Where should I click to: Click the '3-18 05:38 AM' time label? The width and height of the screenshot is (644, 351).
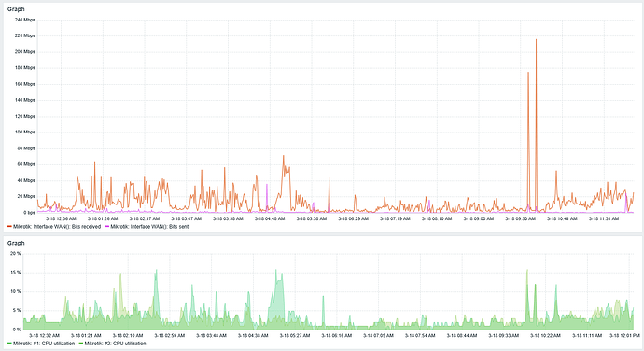click(312, 218)
